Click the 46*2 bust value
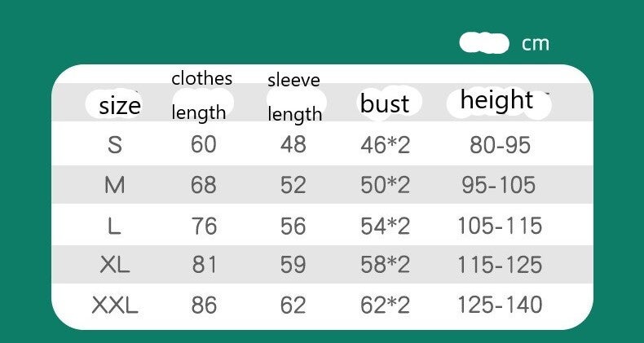 (385, 145)
